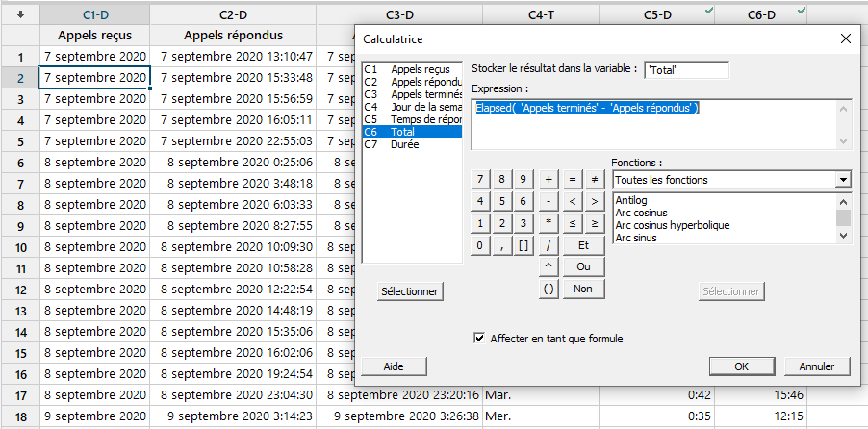868x429 pixels.
Task: Click the functions list scroll-down arrow
Action: (x=843, y=236)
